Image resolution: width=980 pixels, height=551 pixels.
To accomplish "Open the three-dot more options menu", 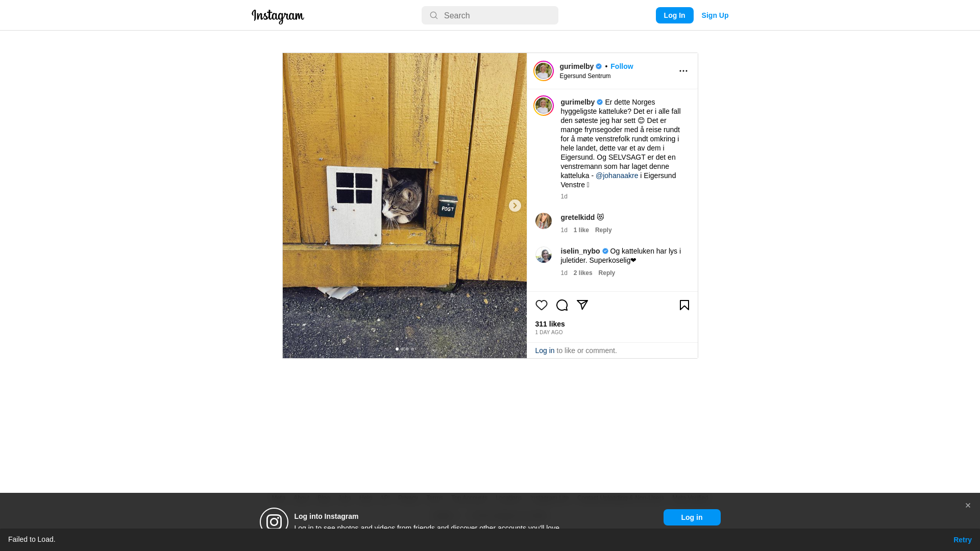I will (683, 71).
